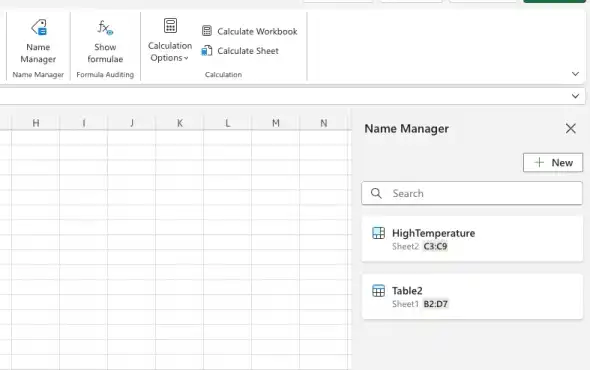
Task: Click the HighTemperature range icon
Action: pos(378,233)
